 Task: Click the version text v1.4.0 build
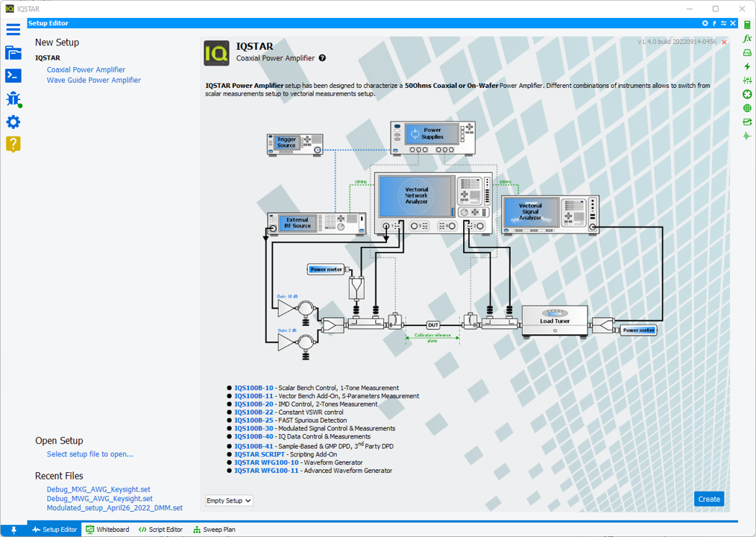coord(677,42)
